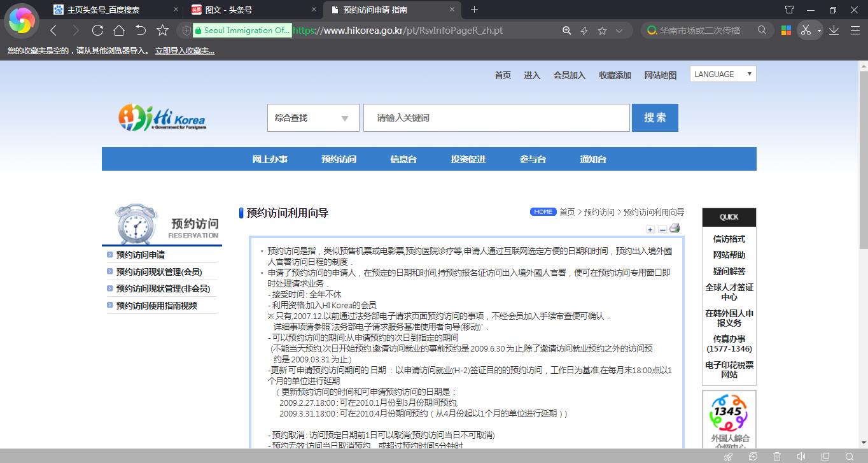Open the trash icon in the status bar
The image size is (868, 463).
click(777, 457)
